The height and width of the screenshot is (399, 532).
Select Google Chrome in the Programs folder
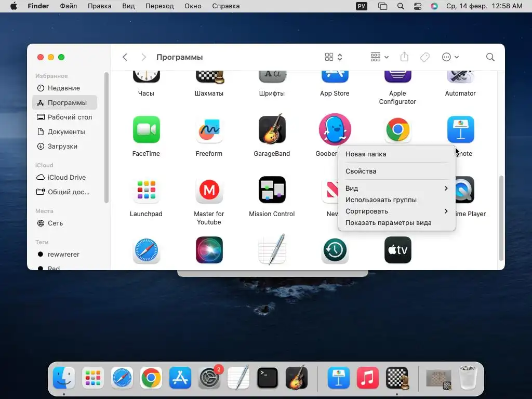pos(397,129)
